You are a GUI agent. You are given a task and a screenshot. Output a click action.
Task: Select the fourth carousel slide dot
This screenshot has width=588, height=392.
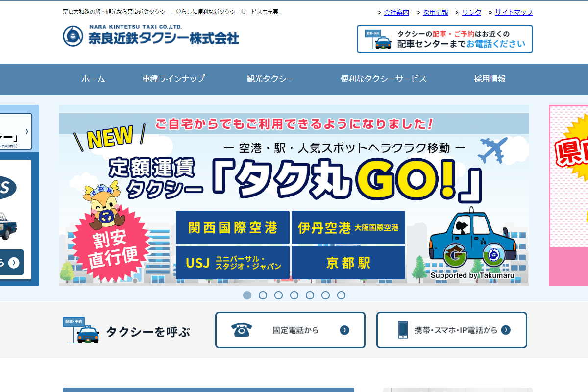pyautogui.click(x=294, y=295)
